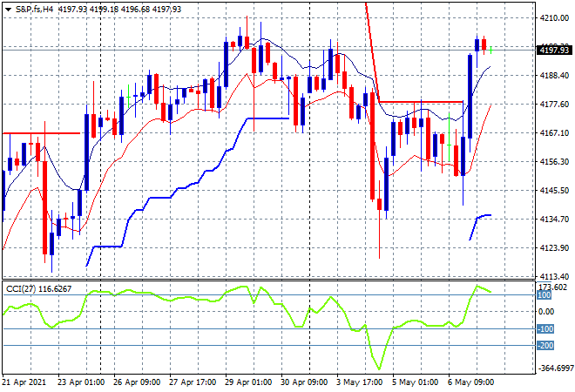Click the CCI -100 level label

[545, 329]
